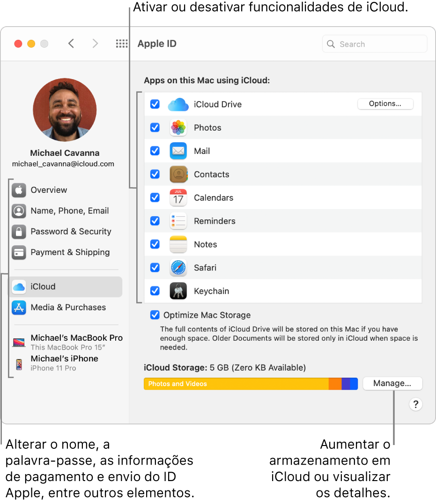Click the orange storage bar segment
436x504 pixels.
(335, 384)
